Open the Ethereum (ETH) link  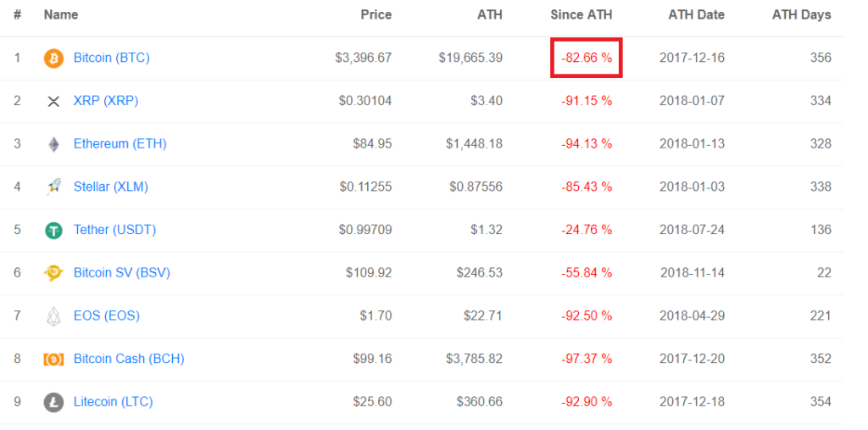[120, 144]
